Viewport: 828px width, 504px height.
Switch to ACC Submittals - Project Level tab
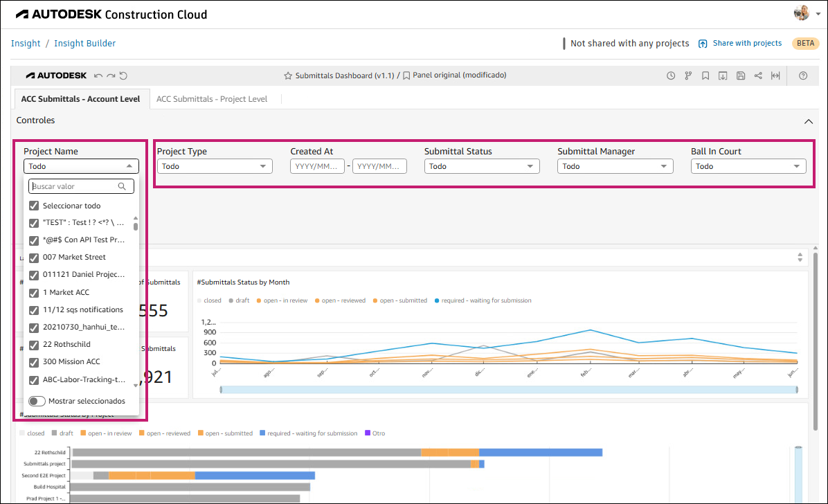tap(210, 98)
